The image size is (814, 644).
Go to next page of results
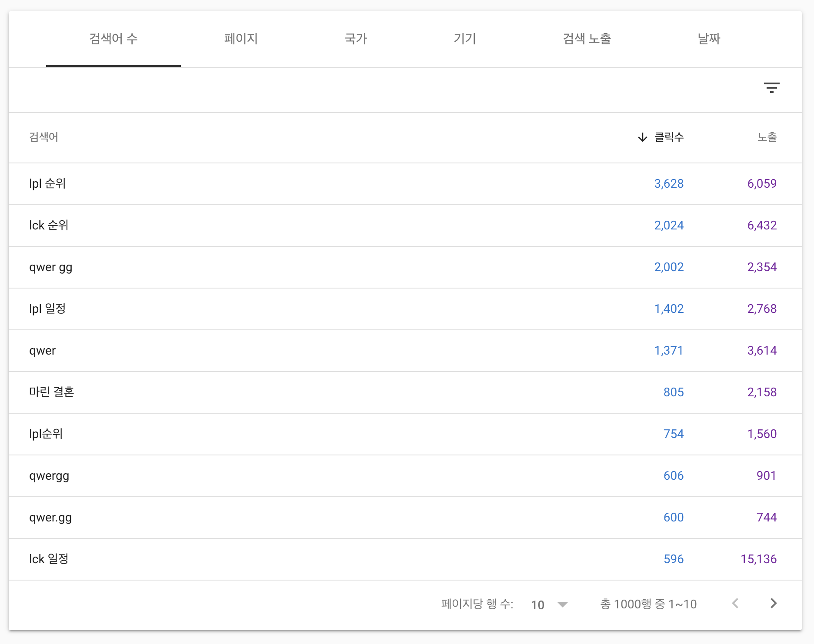point(773,604)
